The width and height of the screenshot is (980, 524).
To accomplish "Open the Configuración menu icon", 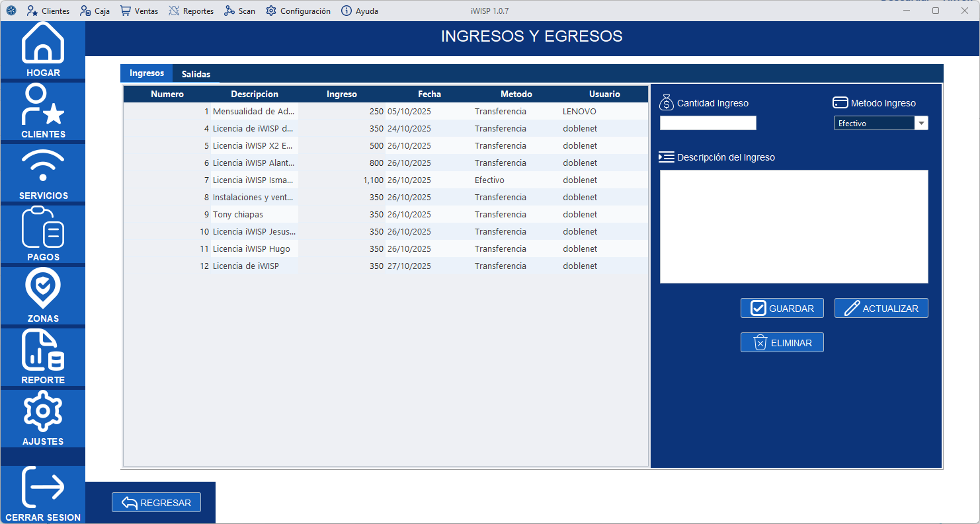I will [x=270, y=11].
